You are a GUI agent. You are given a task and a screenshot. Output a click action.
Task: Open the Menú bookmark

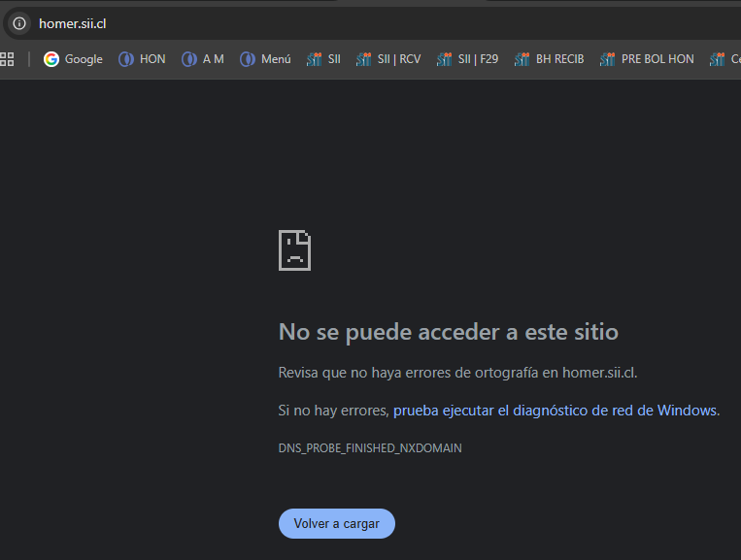(265, 59)
